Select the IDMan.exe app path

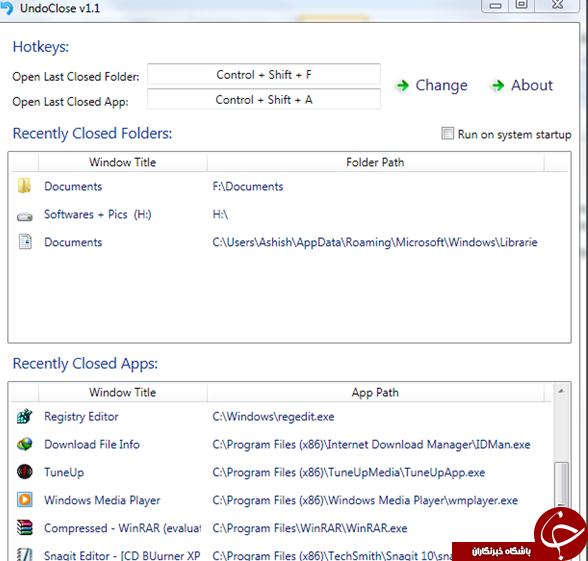[371, 444]
